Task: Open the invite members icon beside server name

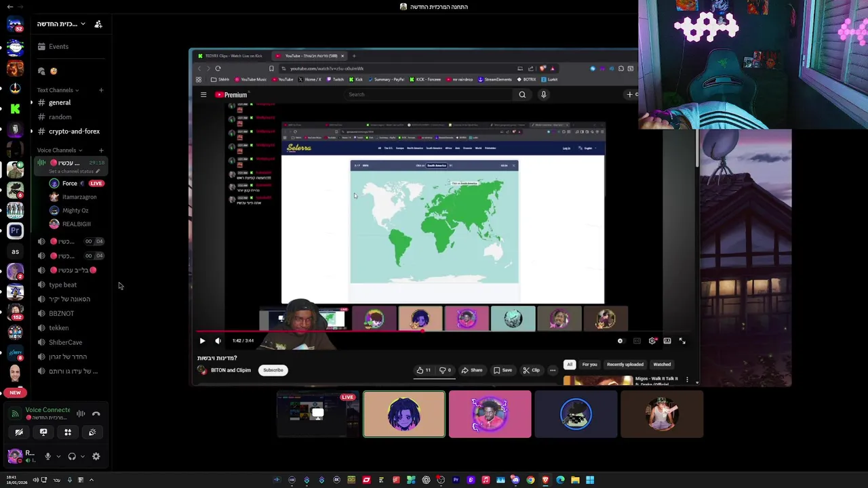Action: [98, 24]
